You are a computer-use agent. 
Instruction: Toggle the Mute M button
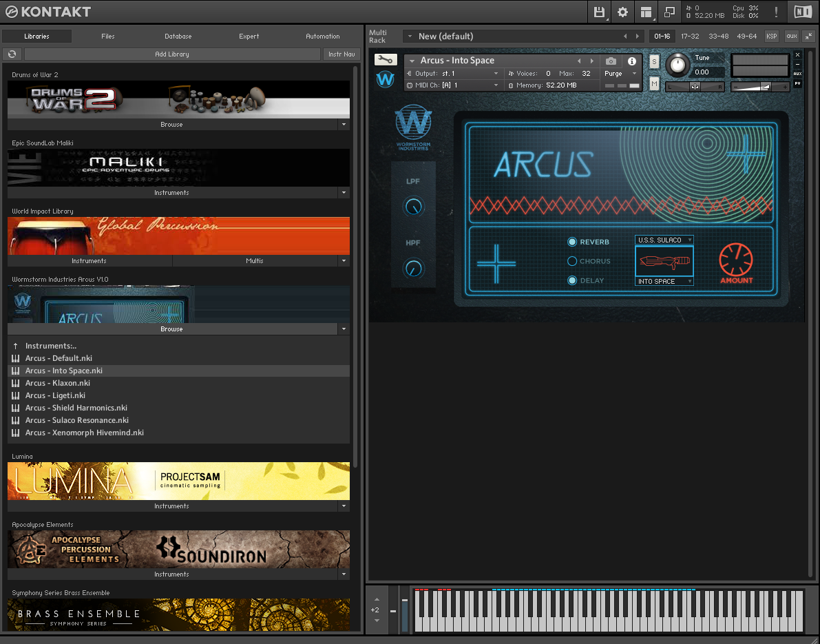pos(654,84)
